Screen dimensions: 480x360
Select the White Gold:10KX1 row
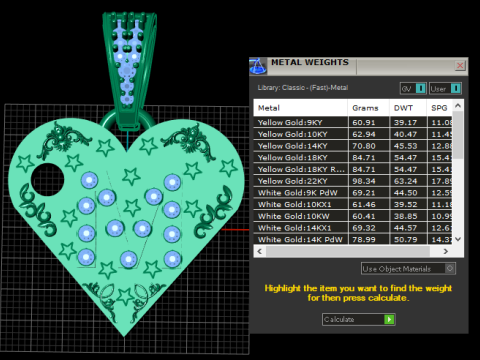click(353, 204)
